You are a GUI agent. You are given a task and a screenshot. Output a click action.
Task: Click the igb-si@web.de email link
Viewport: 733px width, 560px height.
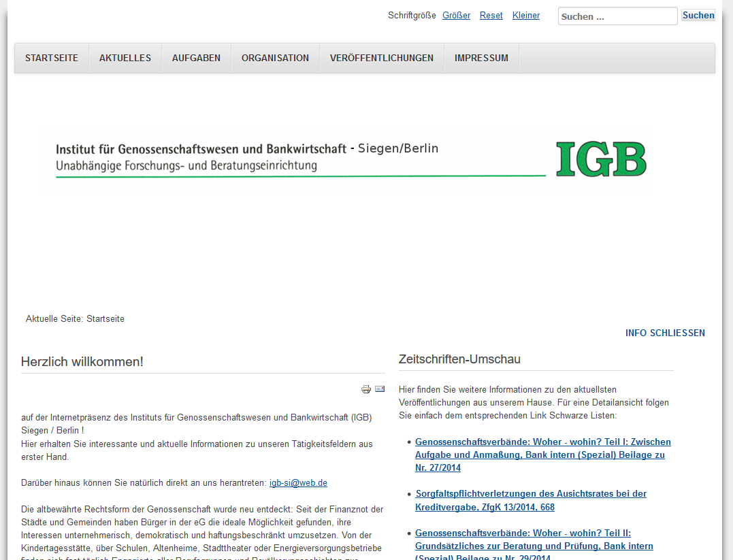298,483
